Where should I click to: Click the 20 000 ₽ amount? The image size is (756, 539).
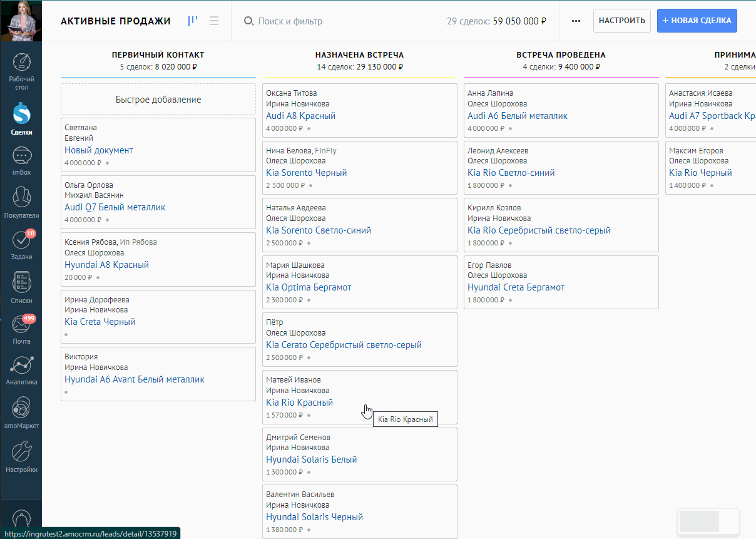click(x=78, y=277)
